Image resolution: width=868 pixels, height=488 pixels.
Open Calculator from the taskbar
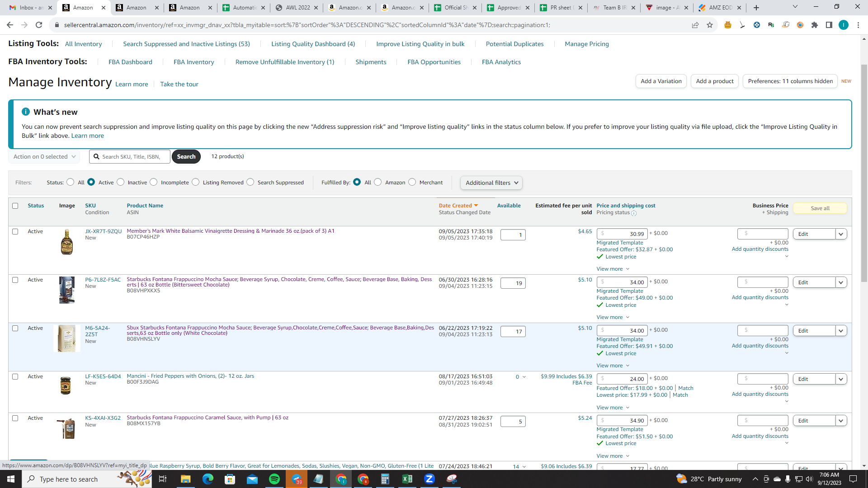click(x=385, y=479)
